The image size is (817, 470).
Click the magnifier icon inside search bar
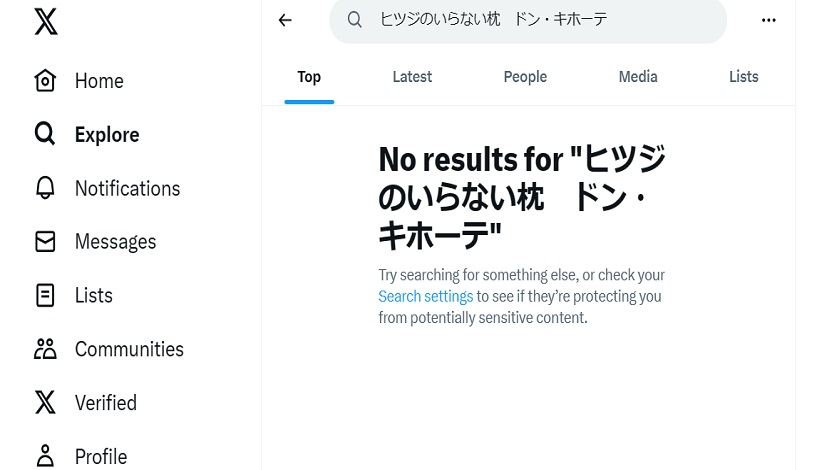click(355, 20)
